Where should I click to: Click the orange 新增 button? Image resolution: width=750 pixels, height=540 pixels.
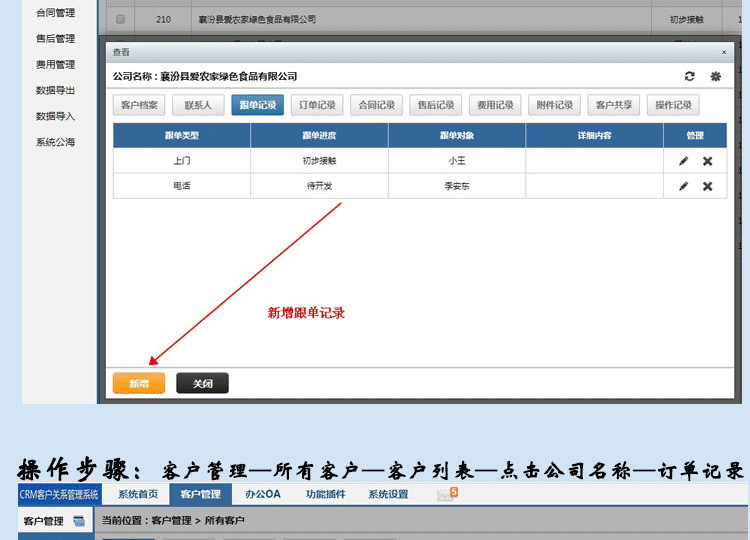click(x=139, y=383)
